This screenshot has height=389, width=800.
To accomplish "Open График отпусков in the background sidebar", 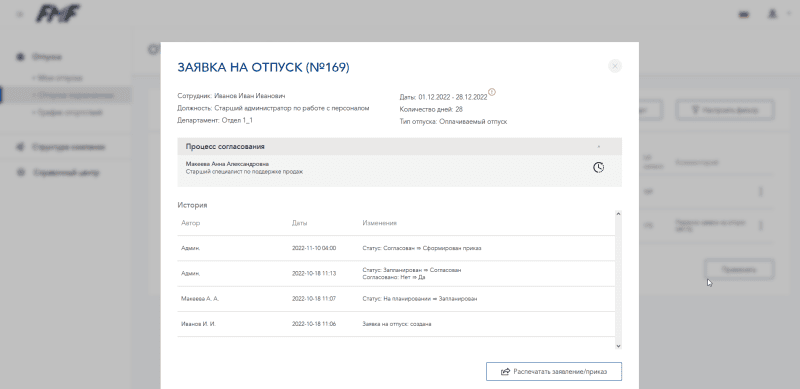I will (x=68, y=112).
